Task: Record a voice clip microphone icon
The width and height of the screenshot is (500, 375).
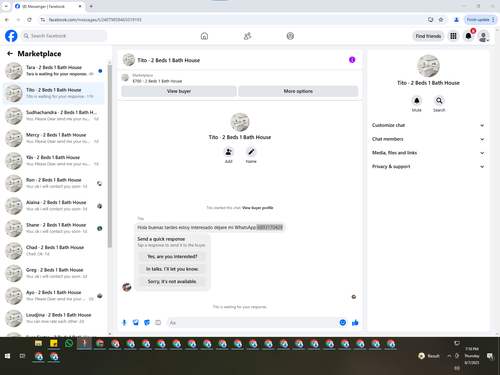Action: point(124,322)
